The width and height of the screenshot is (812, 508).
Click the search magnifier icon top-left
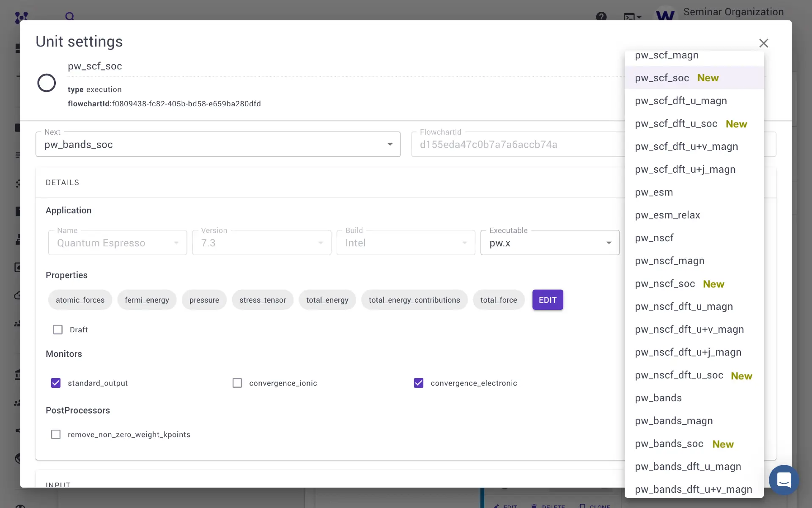tap(70, 17)
